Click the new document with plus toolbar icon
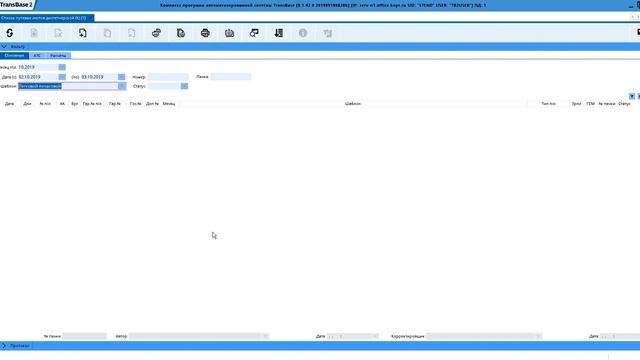This screenshot has width=640, height=360. (83, 33)
